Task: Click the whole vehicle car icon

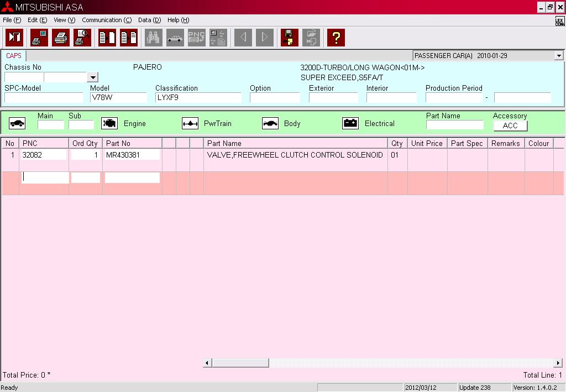Action: [x=17, y=123]
